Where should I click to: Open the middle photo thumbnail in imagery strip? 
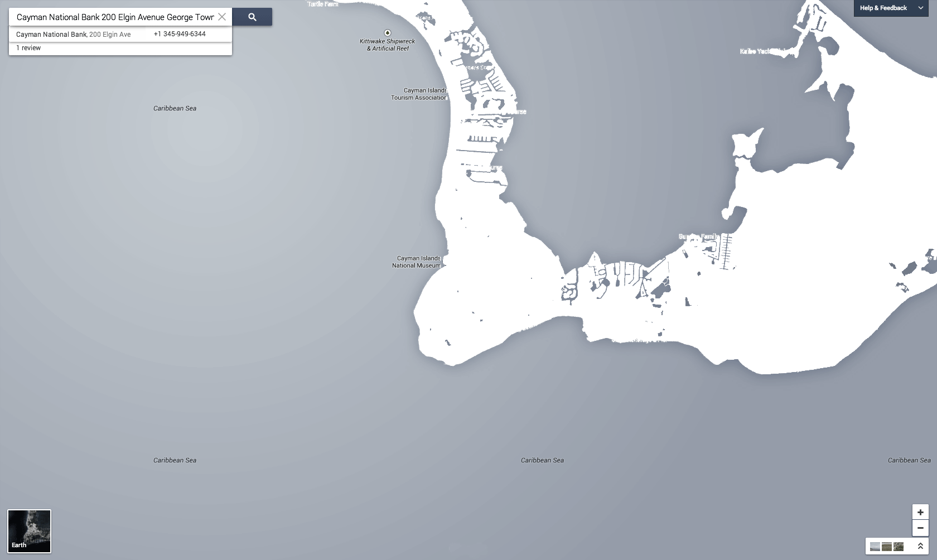point(886,547)
